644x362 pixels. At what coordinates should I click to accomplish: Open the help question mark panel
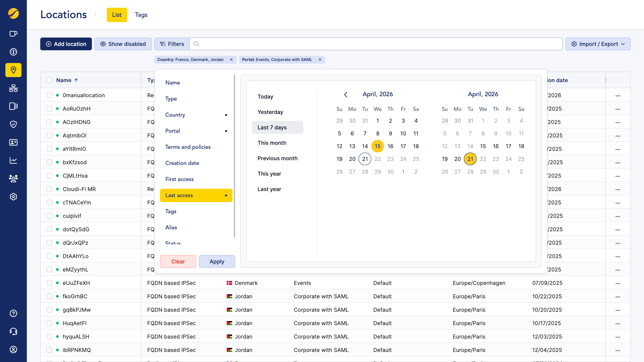pyautogui.click(x=13, y=313)
